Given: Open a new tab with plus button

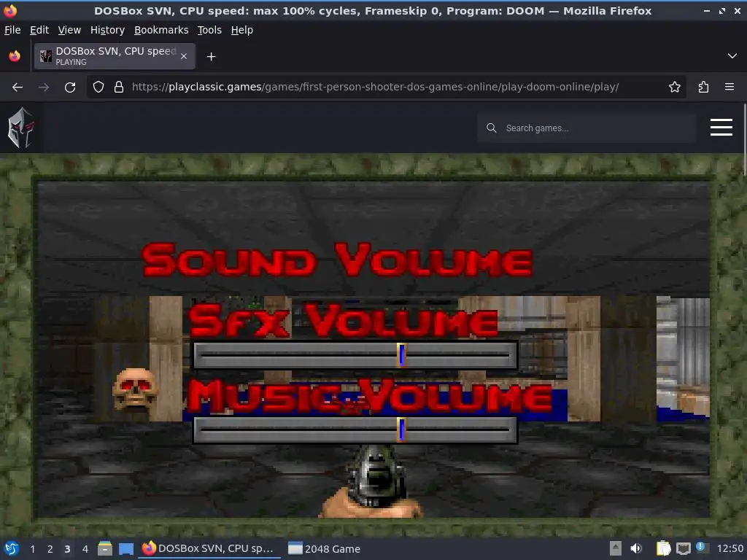Looking at the screenshot, I should point(211,57).
